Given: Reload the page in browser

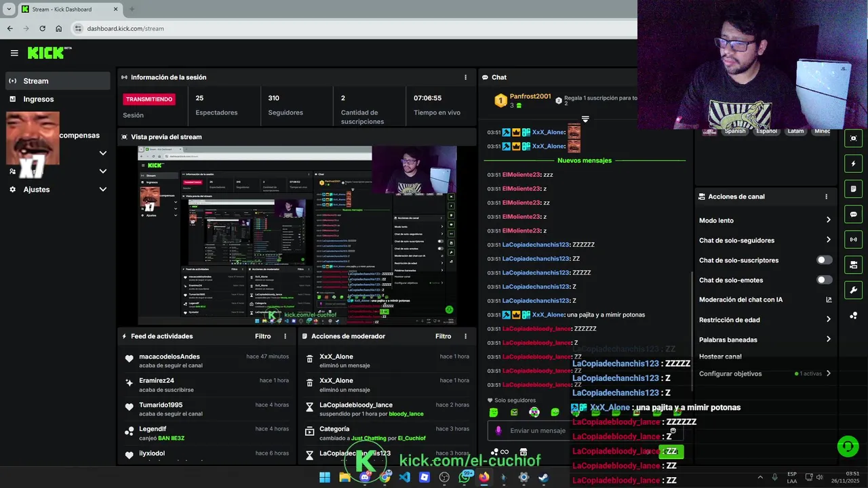Looking at the screenshot, I should [x=42, y=28].
